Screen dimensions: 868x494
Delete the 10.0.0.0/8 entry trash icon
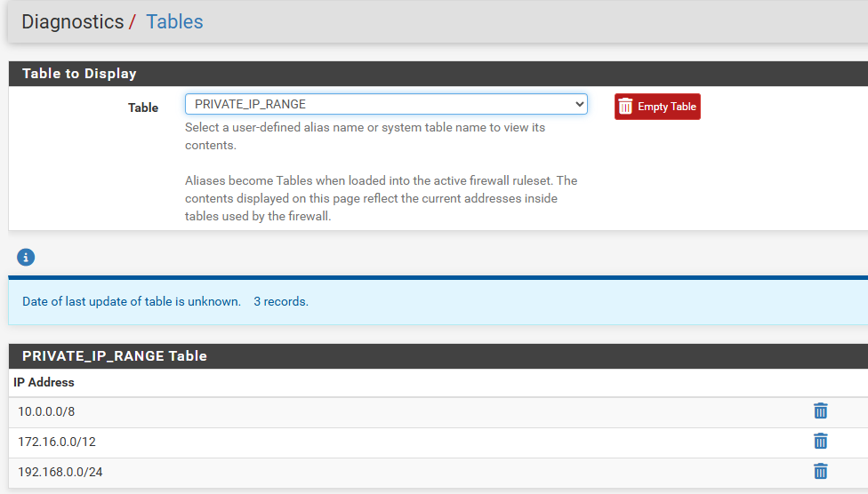coord(820,411)
